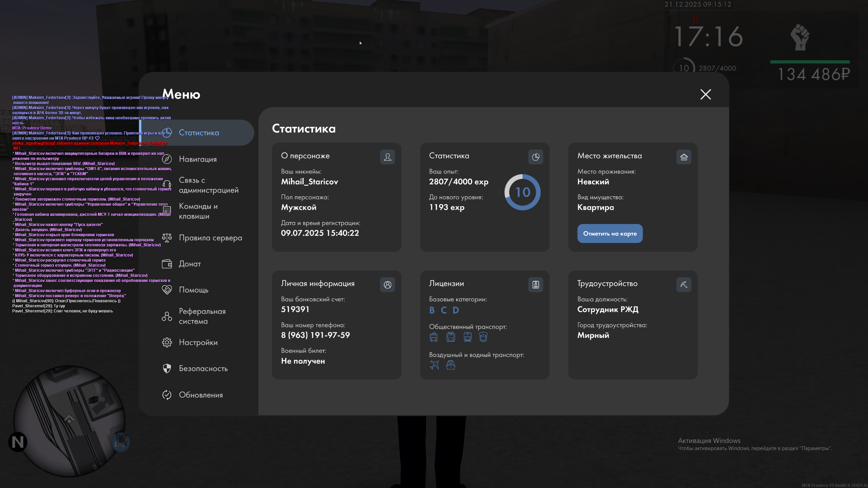Click the person icon in О персонаже card
This screenshot has width=868, height=488.
click(x=387, y=157)
